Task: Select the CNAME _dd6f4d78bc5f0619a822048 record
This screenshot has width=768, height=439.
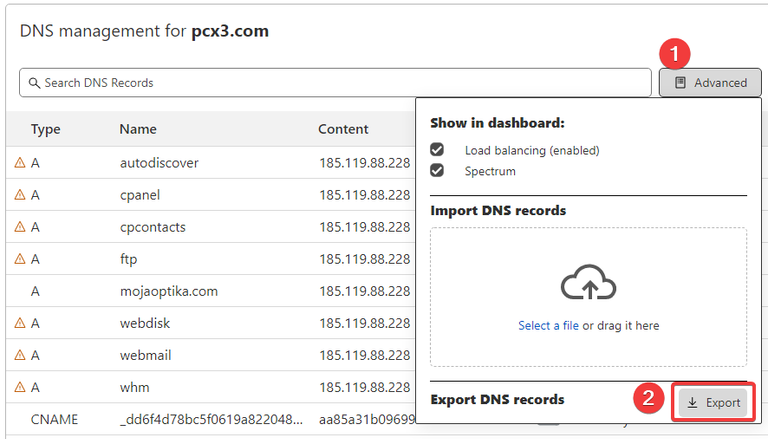Action: click(210, 419)
